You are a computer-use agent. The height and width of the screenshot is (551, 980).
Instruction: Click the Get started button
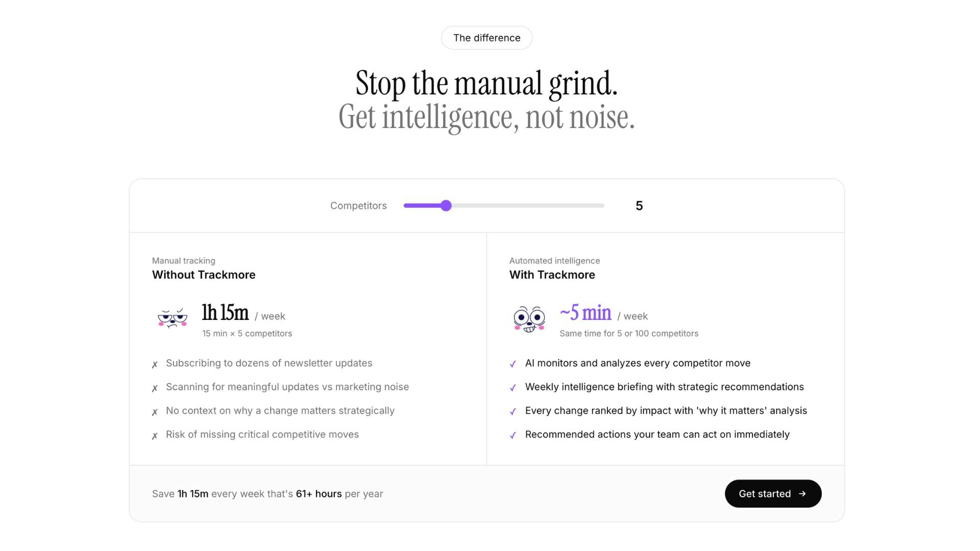[x=773, y=493]
